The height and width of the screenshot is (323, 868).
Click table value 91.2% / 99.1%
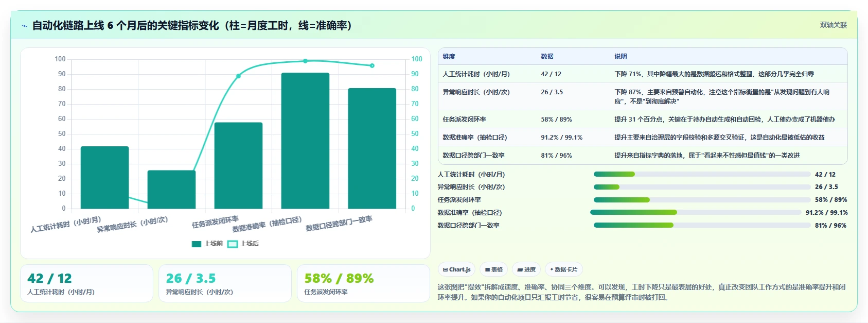pos(561,138)
